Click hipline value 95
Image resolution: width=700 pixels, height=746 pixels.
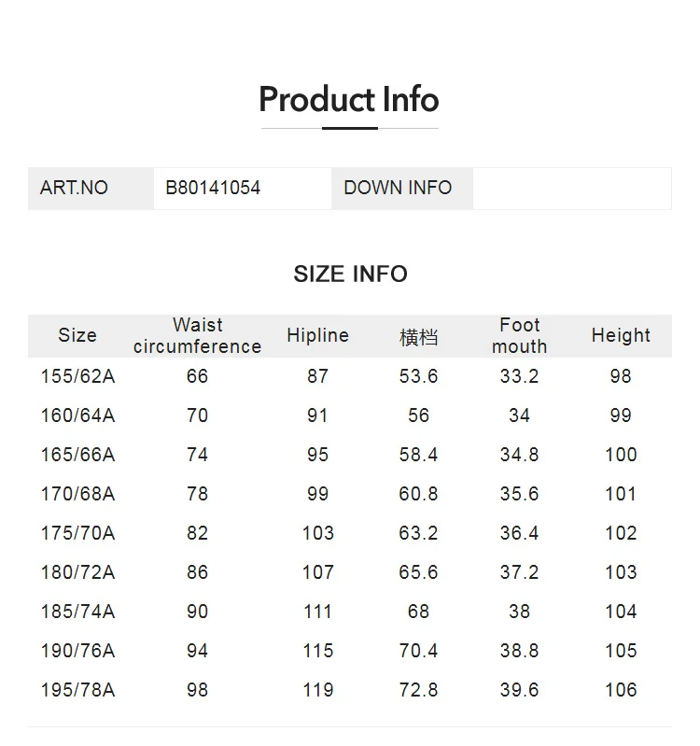pos(317,455)
